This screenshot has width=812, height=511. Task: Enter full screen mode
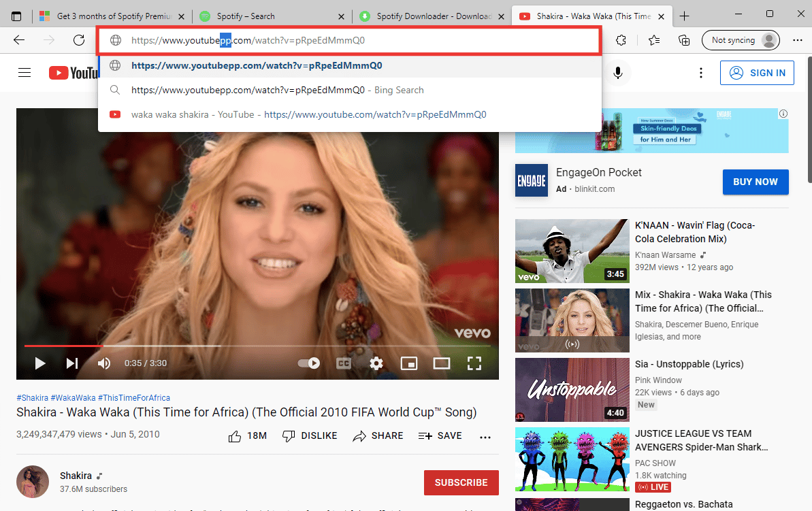474,363
